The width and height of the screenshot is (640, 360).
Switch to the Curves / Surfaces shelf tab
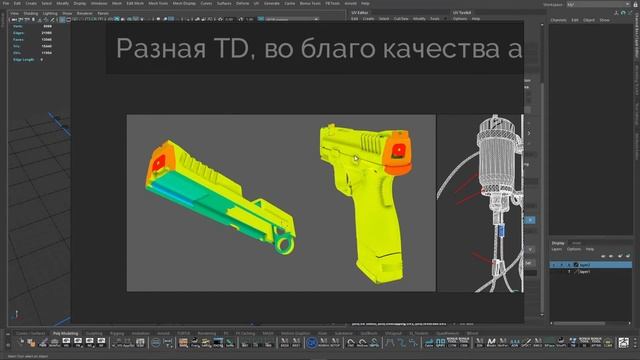(31, 333)
